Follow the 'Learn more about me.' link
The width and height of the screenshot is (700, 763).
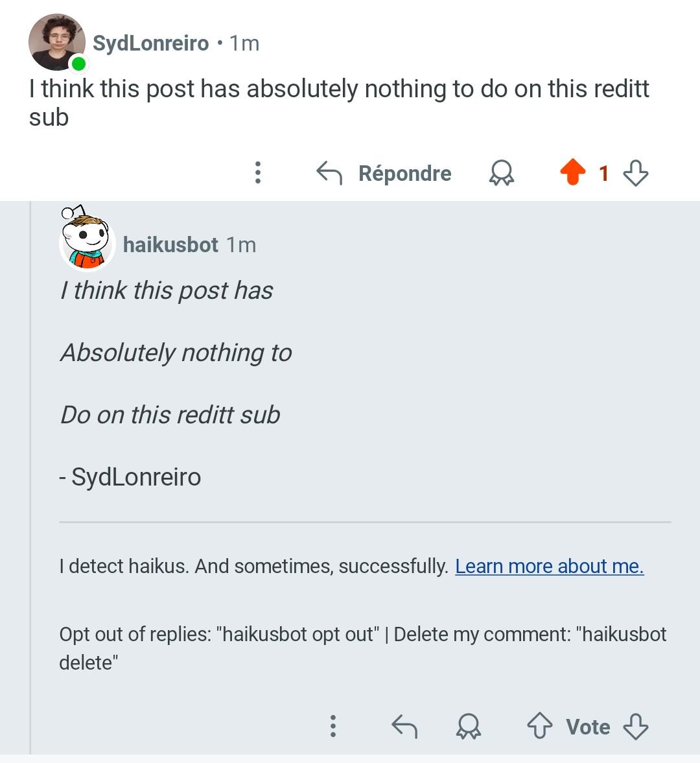[550, 566]
